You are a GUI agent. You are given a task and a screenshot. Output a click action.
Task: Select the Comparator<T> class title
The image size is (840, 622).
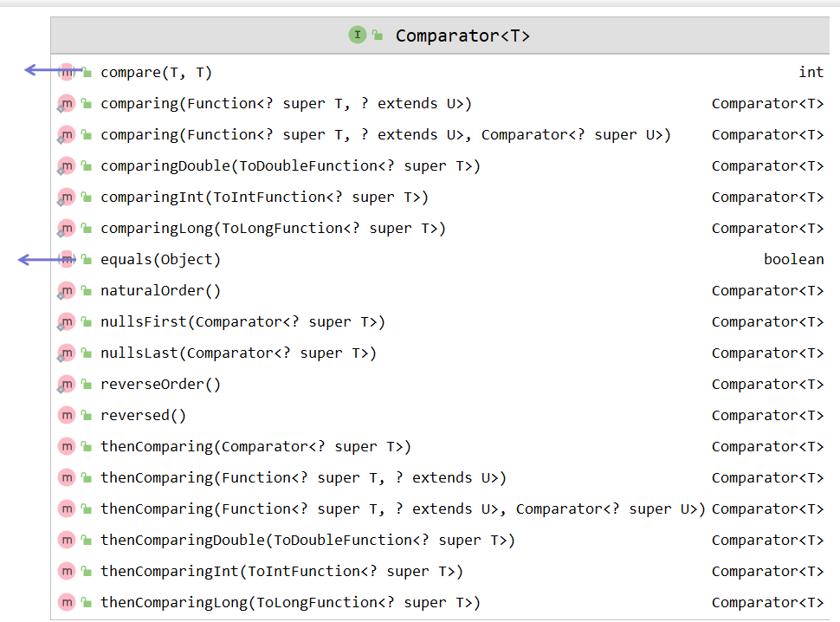point(462,36)
